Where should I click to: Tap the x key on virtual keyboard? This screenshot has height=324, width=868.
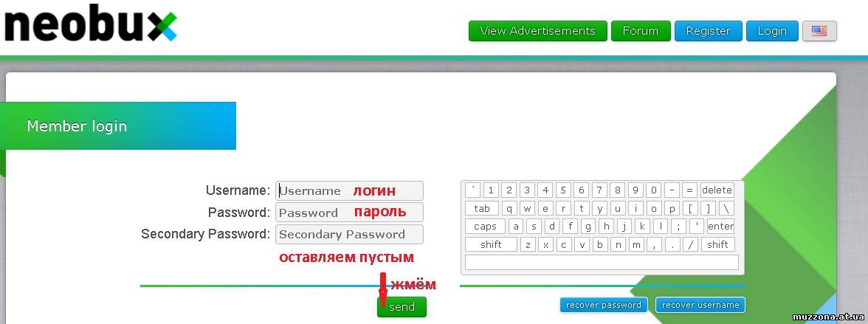pos(546,245)
